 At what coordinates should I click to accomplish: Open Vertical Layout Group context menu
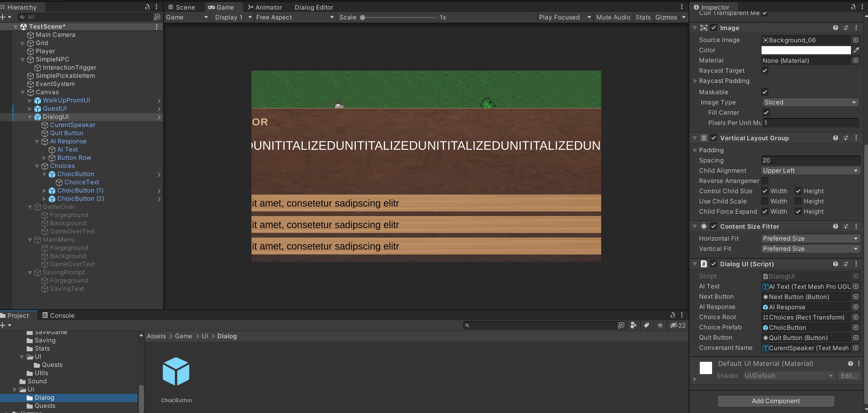click(x=856, y=138)
